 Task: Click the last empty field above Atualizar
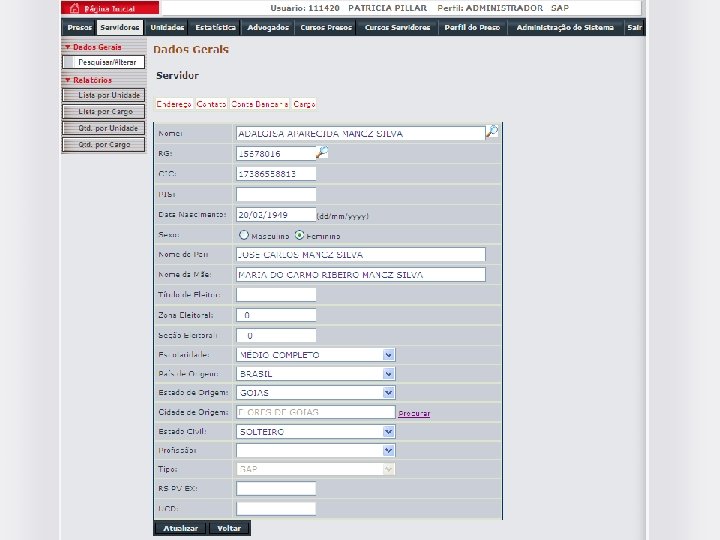pyautogui.click(x=276, y=508)
